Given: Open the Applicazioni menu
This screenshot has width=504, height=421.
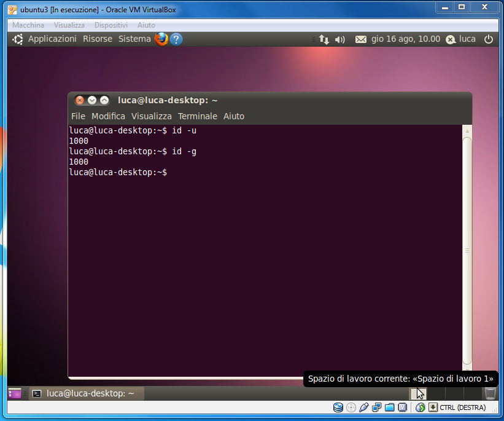Looking at the screenshot, I should click(x=52, y=39).
